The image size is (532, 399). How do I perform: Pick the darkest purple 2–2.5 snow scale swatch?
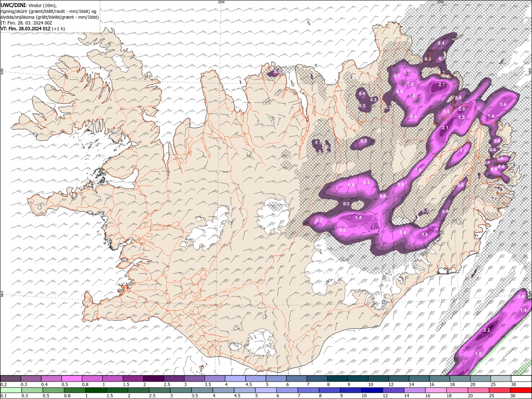coord(153,379)
